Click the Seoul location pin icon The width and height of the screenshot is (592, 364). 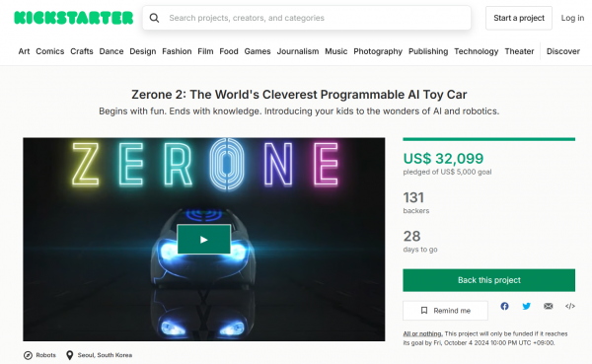point(69,355)
